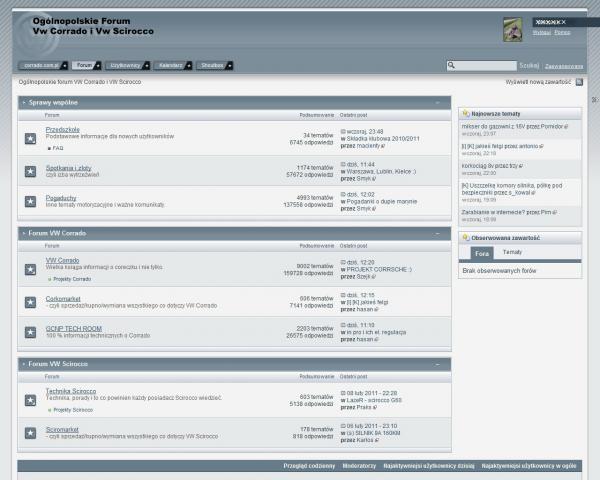Open dropdown arrow next to Użytkownicy menu
600x480 pixels.
pos(147,66)
